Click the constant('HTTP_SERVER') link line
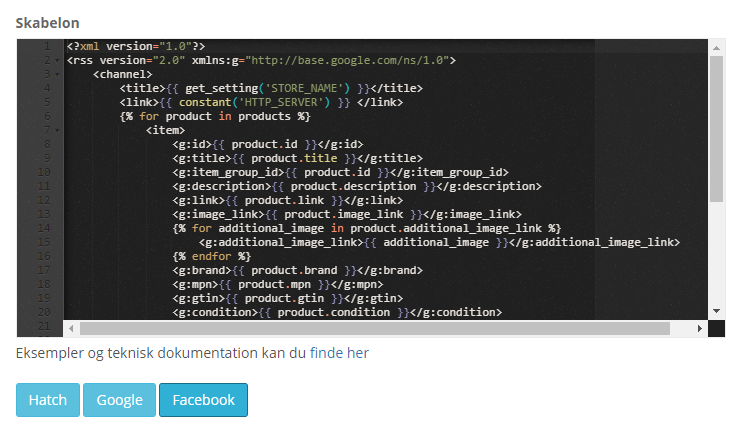The width and height of the screenshot is (742, 435). coord(261,102)
